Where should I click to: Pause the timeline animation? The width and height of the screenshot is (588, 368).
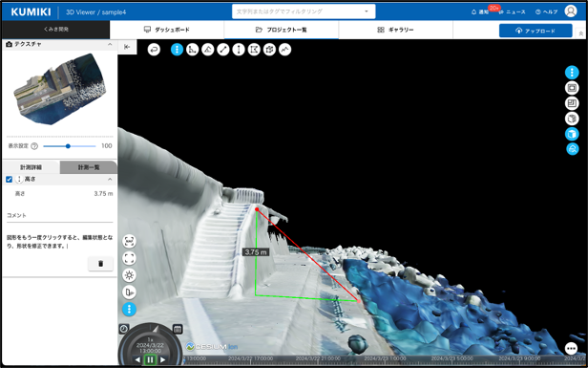tap(150, 359)
